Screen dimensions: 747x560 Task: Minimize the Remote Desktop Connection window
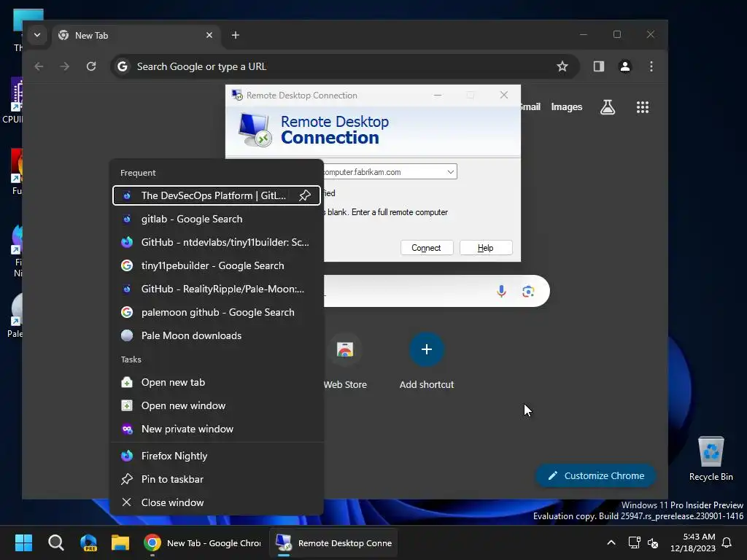[x=438, y=96]
